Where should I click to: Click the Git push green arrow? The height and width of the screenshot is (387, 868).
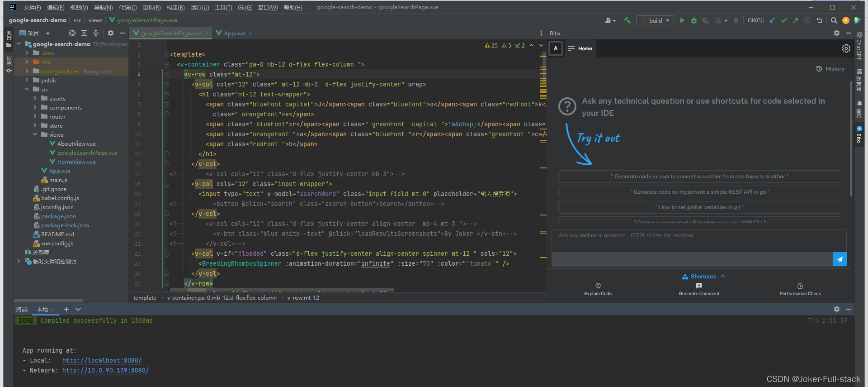(796, 20)
